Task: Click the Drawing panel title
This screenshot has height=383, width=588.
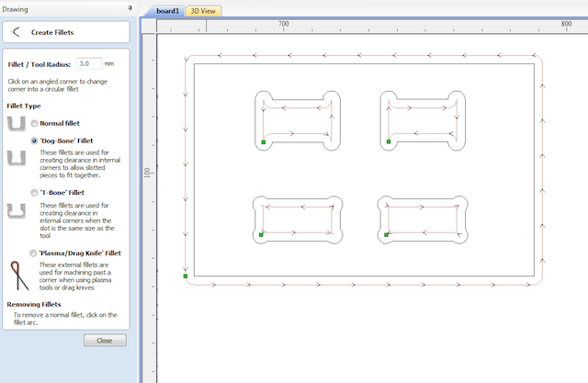Action: (x=15, y=9)
